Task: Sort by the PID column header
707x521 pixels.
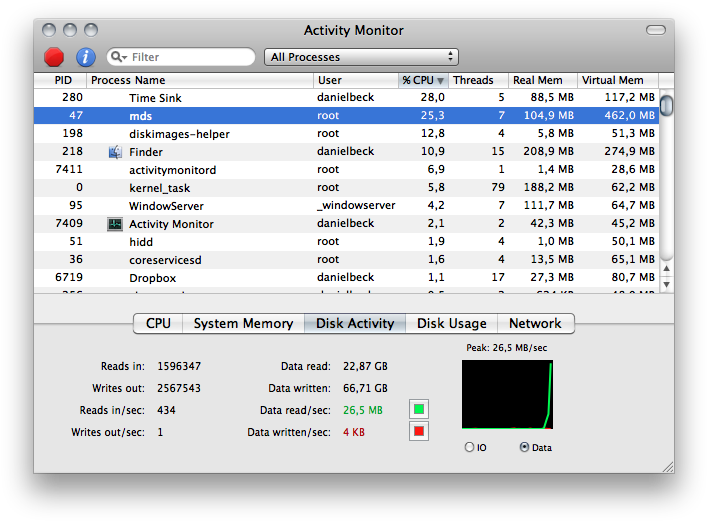Action: (x=60, y=80)
